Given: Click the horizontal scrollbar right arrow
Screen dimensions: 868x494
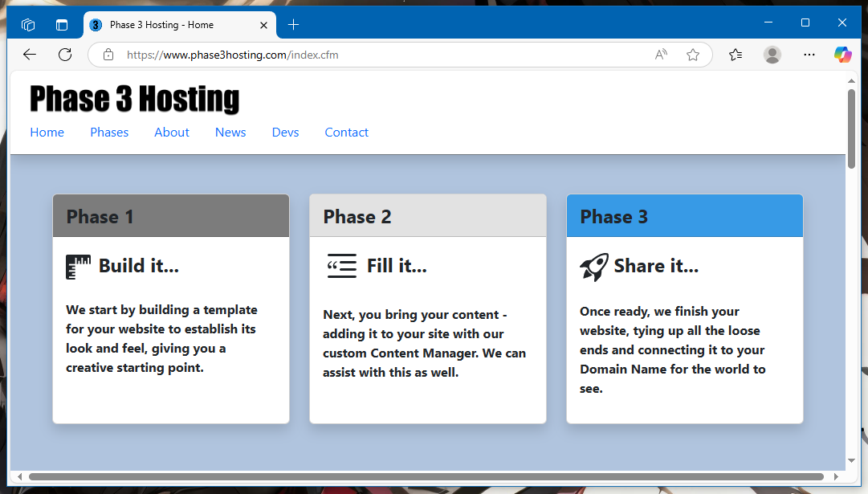Looking at the screenshot, I should (x=836, y=477).
